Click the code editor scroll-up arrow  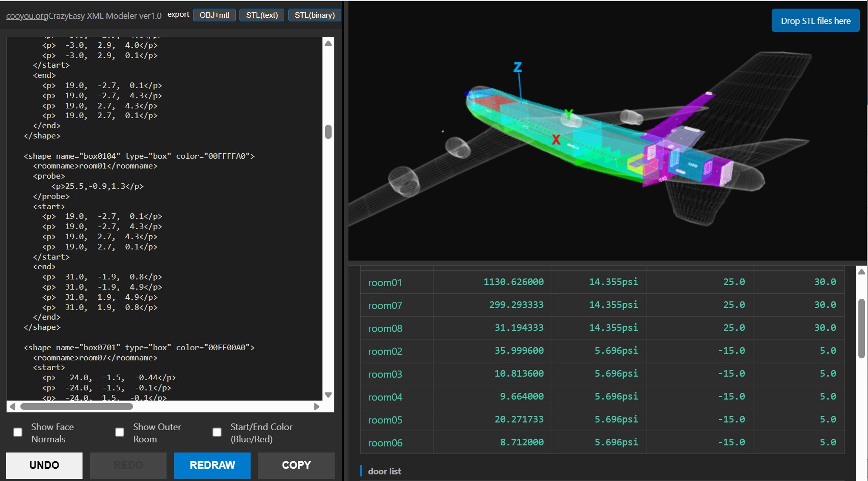(x=329, y=43)
